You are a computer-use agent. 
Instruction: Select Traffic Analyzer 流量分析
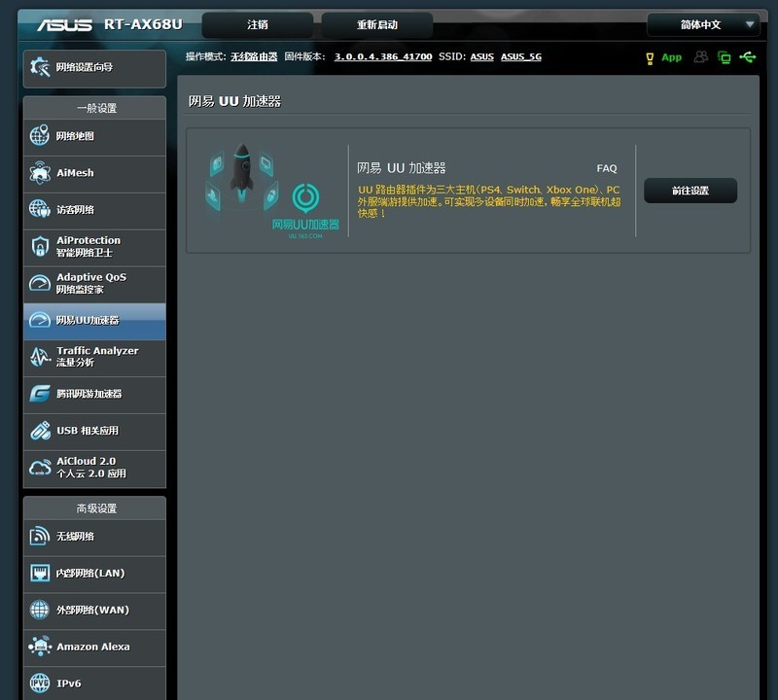pos(94,357)
